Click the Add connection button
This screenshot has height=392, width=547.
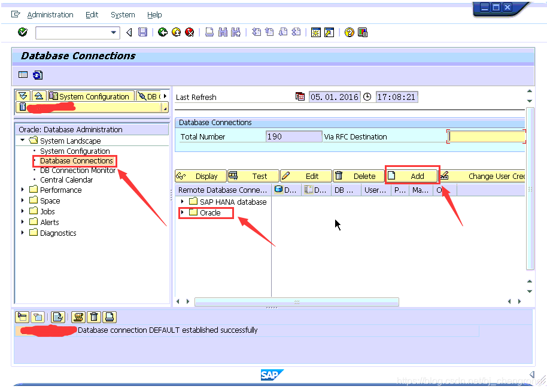click(x=412, y=176)
